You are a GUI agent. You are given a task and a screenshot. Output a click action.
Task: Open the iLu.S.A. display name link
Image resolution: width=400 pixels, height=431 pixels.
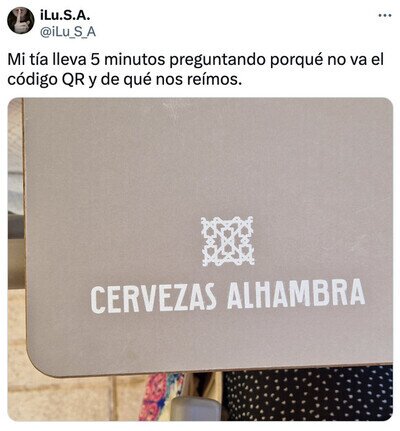pyautogui.click(x=65, y=15)
